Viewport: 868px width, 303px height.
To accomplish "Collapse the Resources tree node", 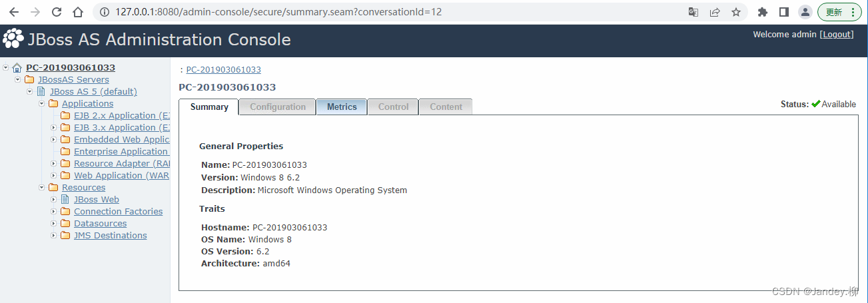I will [x=42, y=188].
